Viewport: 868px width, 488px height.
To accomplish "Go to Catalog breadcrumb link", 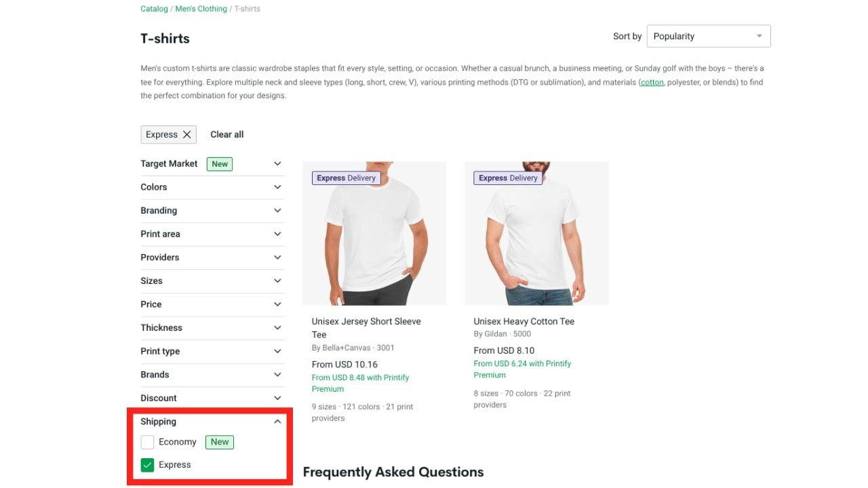I will click(154, 9).
